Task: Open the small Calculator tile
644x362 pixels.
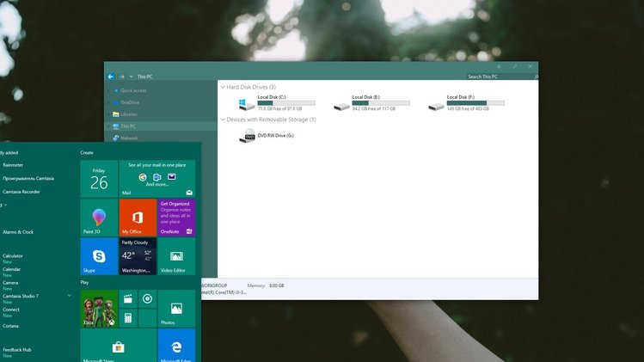Action: [x=128, y=318]
